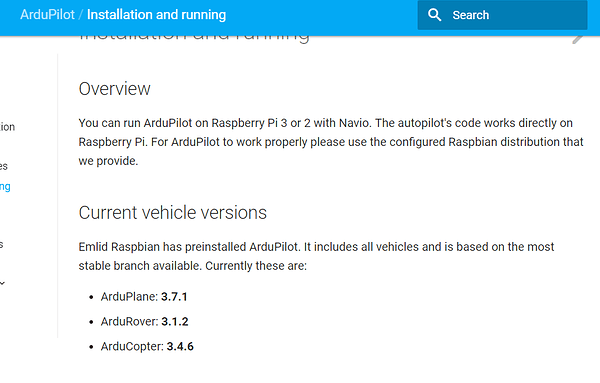Expand the sidebar chevron at the left edge
This screenshot has width=600, height=383.
pyautogui.click(x=2, y=283)
